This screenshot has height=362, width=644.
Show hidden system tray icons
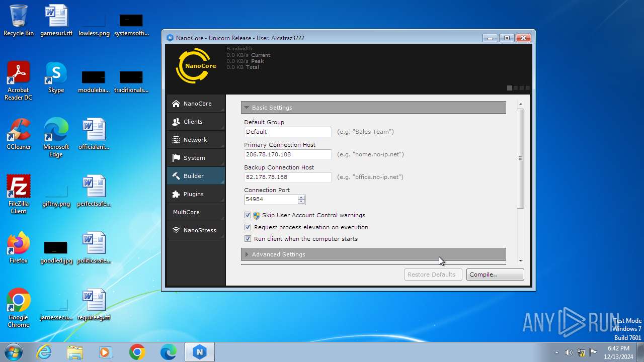[x=556, y=352]
